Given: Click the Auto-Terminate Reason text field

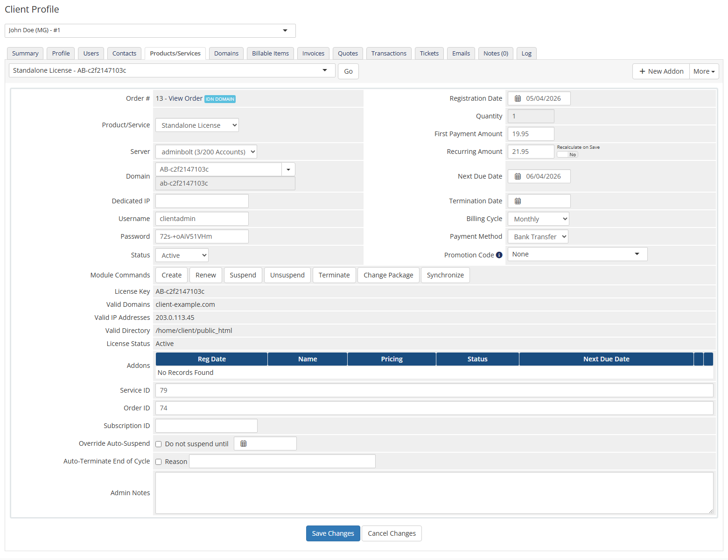Looking at the screenshot, I should tap(282, 461).
